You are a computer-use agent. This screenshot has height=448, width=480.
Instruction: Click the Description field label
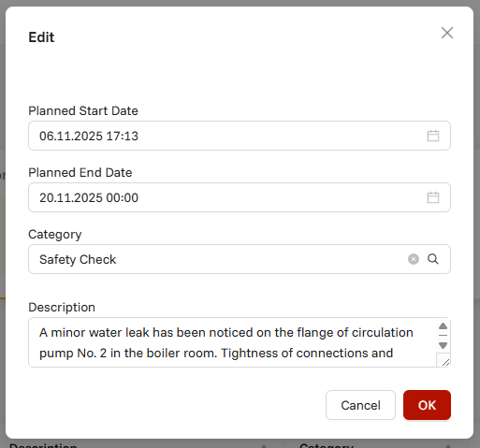[62, 308]
